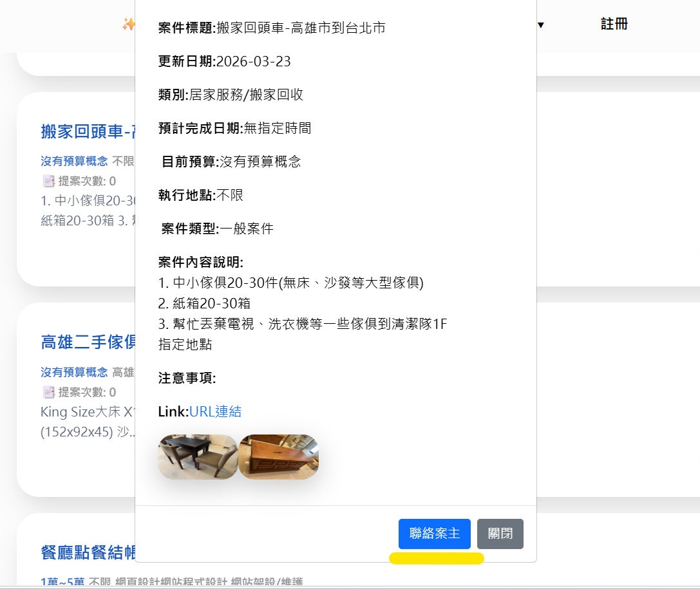The image size is (700, 589).
Task: Click the text 預計完成日期:無指定時間
Action: (x=235, y=128)
